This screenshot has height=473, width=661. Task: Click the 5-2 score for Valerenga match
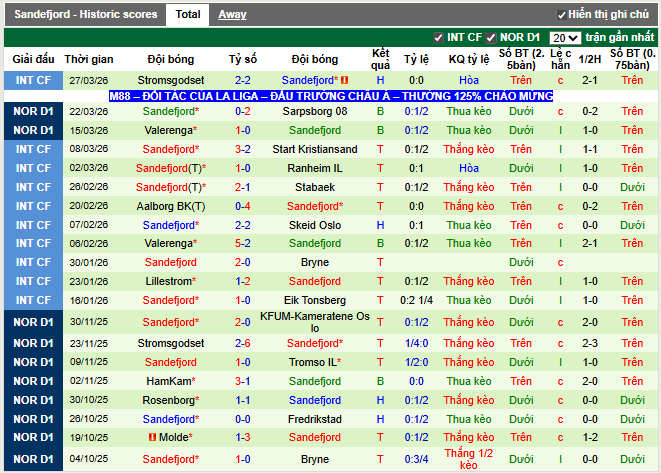(x=242, y=243)
